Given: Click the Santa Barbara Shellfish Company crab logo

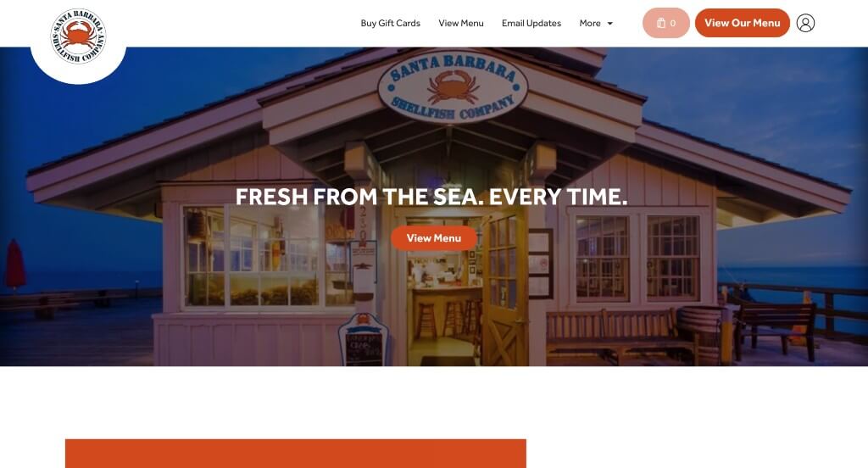Looking at the screenshot, I should (78, 36).
